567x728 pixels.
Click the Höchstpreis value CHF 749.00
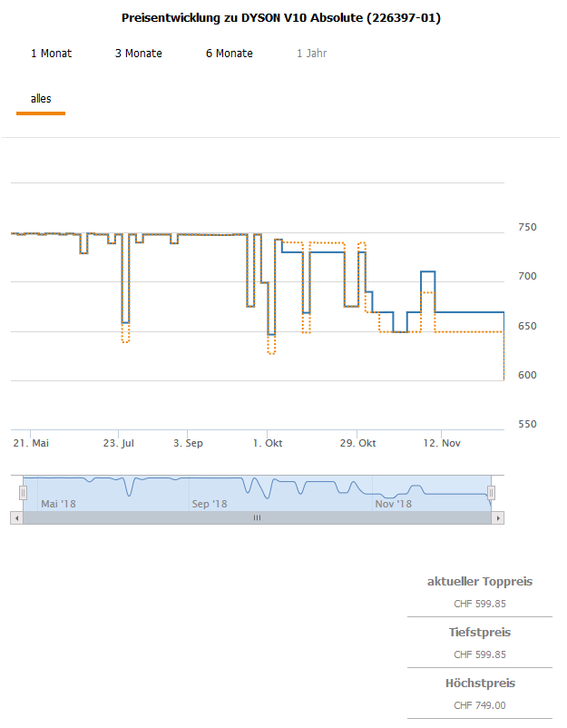click(480, 705)
